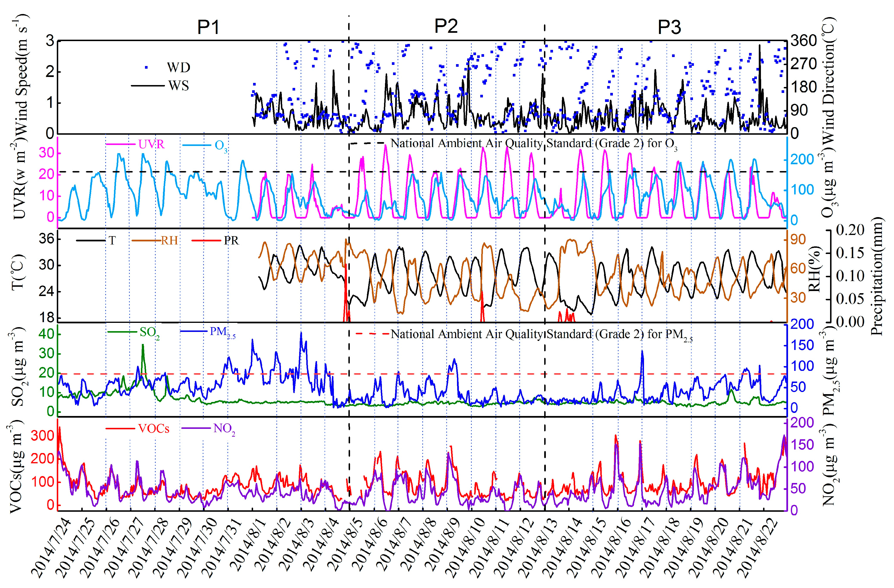Select the WS legend black line
This screenshot has width=894, height=588.
(148, 86)
